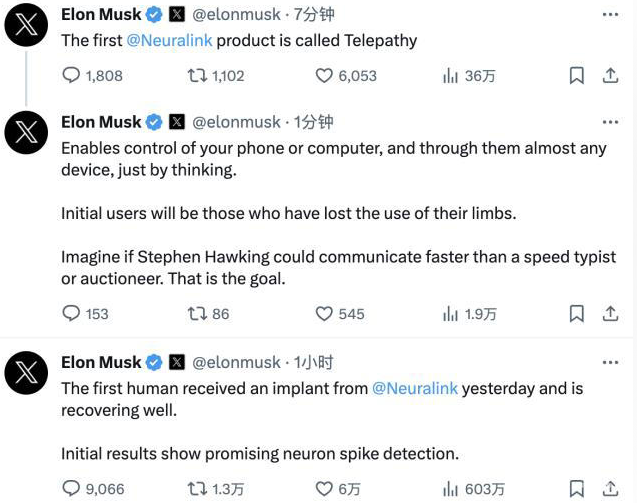The width and height of the screenshot is (637, 503).
Task: Like the first human implant tweet
Action: click(324, 488)
